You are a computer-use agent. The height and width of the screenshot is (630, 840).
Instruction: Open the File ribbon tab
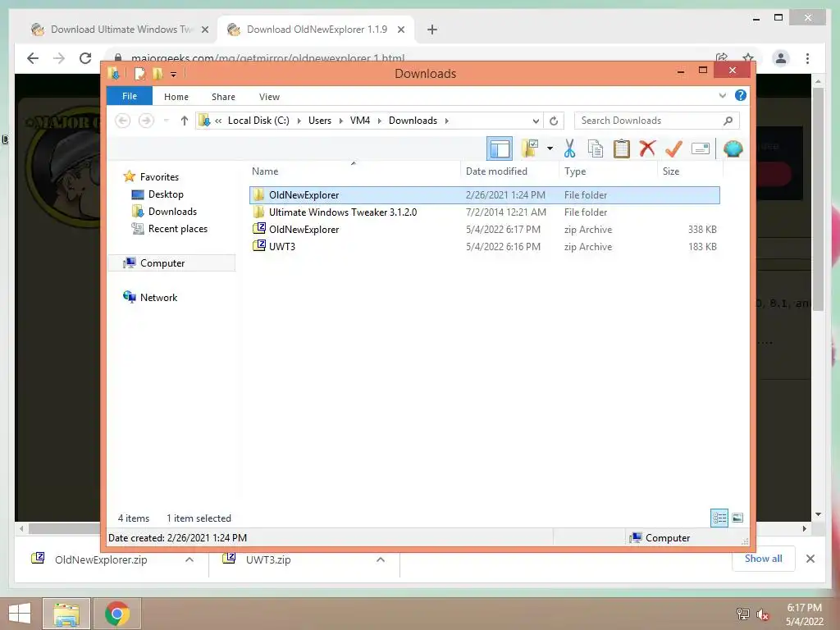[x=130, y=97]
